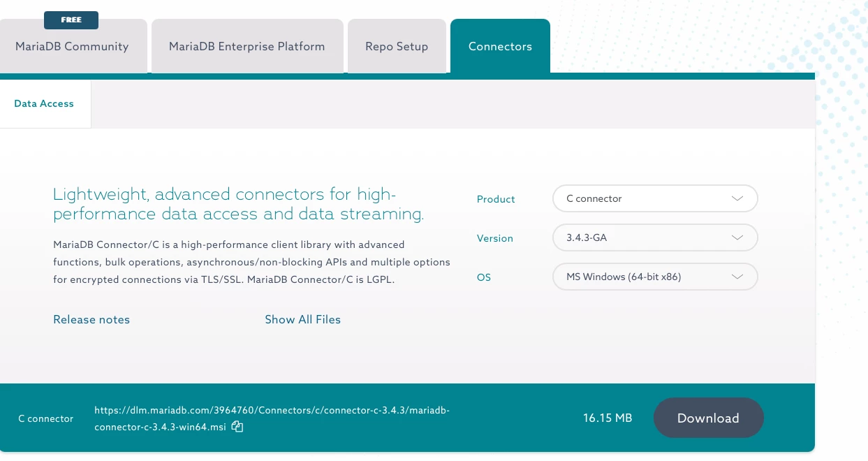Click the 16.15 MB file size text
This screenshot has height=461, width=868.
point(608,418)
